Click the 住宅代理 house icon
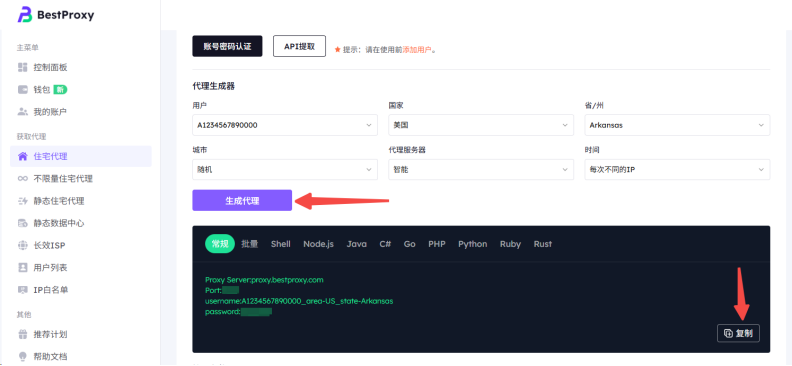The height and width of the screenshot is (366, 792). pos(22,156)
